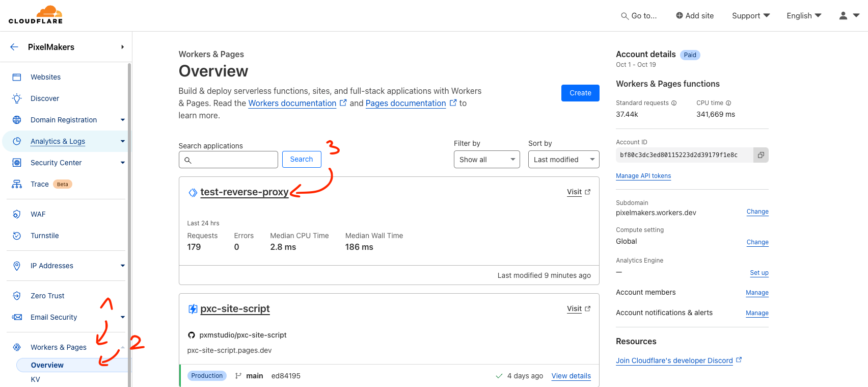
Task: Open the test-reverse-proxy application link
Action: (x=245, y=192)
